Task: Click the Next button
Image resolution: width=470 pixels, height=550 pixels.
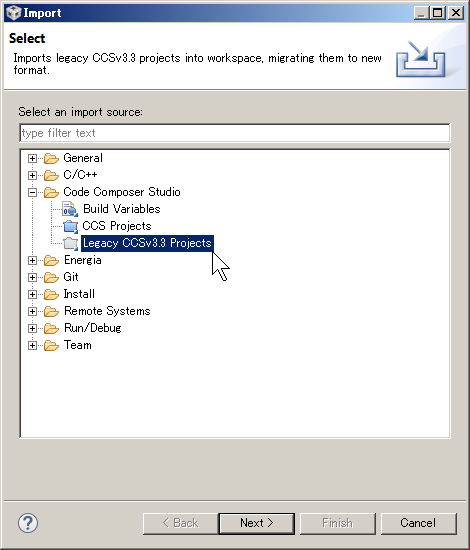Action: click(257, 523)
